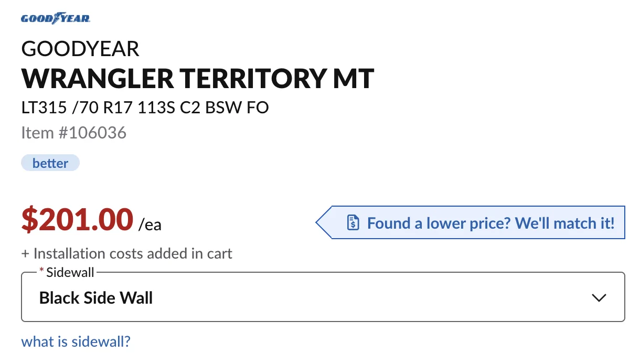Click the $201.00 price
This screenshot has width=640, height=364.
tap(77, 219)
